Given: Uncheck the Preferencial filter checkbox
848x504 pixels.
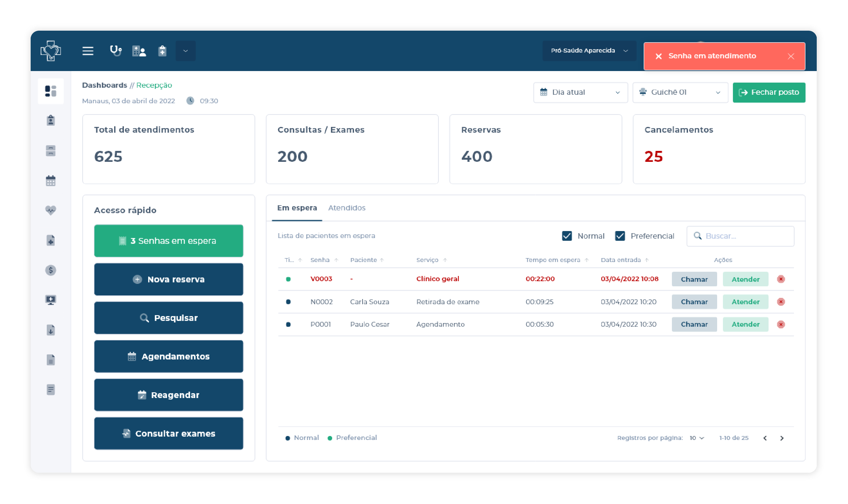Looking at the screenshot, I should coord(620,236).
